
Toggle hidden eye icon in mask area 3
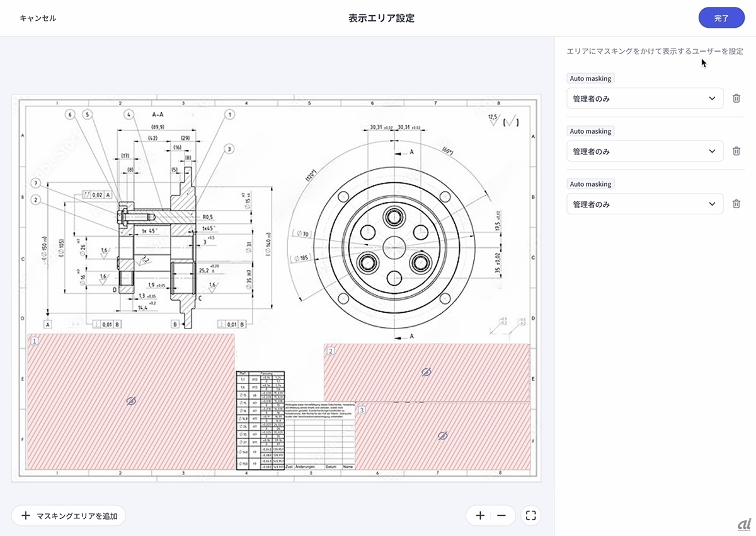pyautogui.click(x=442, y=436)
